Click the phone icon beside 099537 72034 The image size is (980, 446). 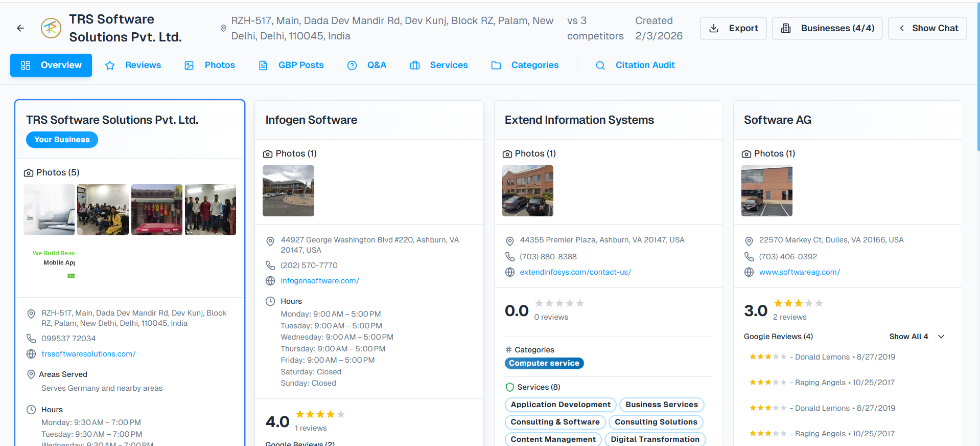[31, 338]
